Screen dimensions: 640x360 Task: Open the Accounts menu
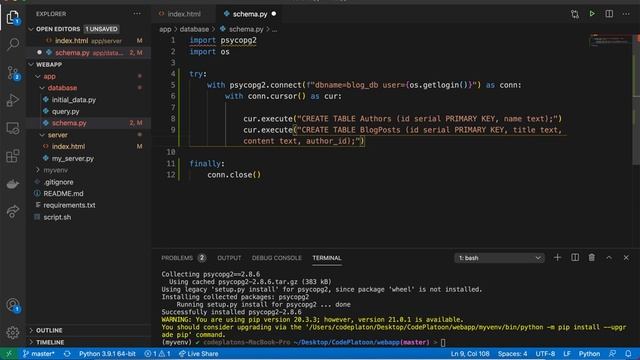pos(13,305)
